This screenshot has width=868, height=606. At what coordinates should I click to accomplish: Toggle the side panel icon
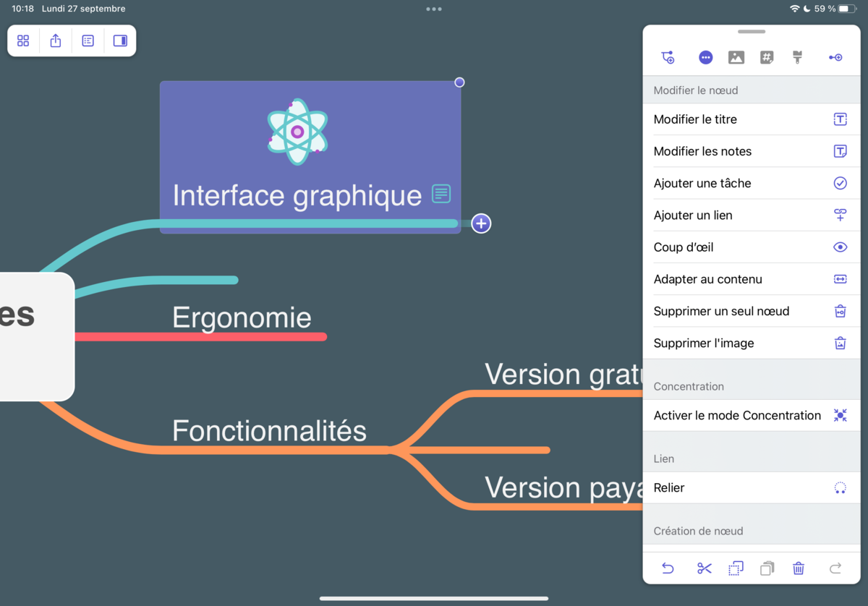click(x=120, y=40)
